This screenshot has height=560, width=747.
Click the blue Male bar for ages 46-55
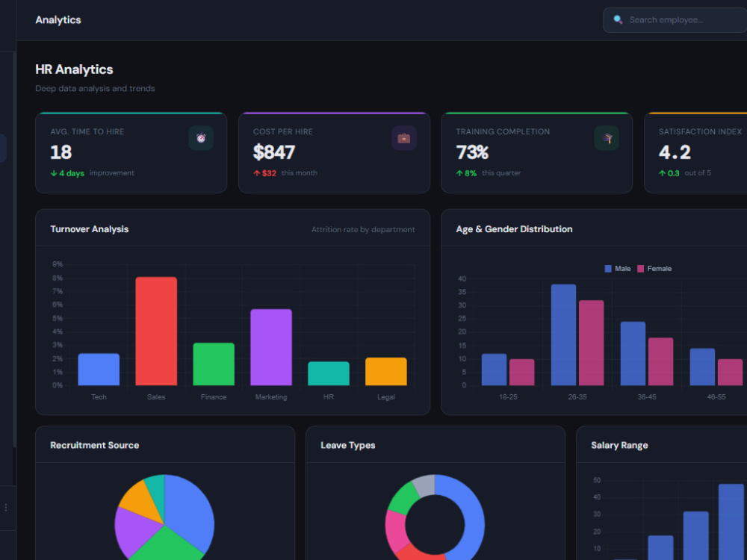point(702,367)
